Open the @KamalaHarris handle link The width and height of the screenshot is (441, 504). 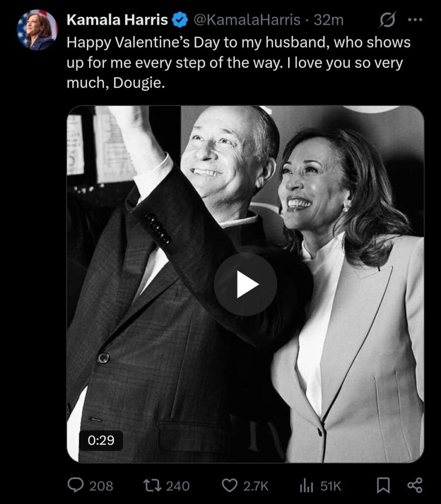[247, 20]
